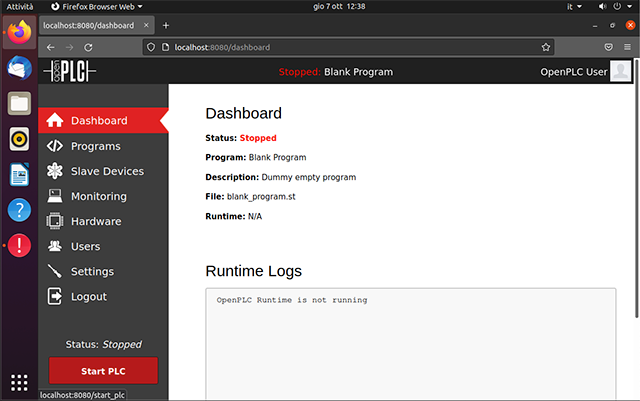Open the Firefox hamburger application menu
Image resolution: width=640 pixels, height=401 pixels.
(628, 46)
